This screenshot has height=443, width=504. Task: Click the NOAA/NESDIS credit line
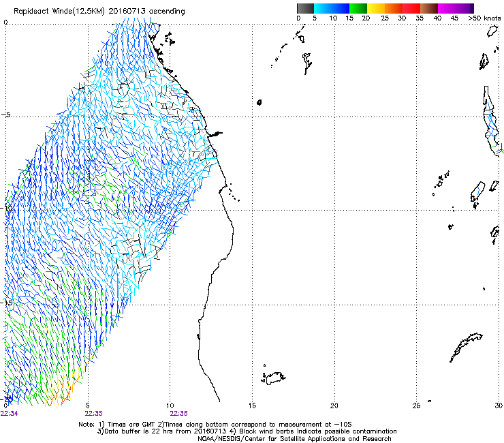(x=294, y=439)
